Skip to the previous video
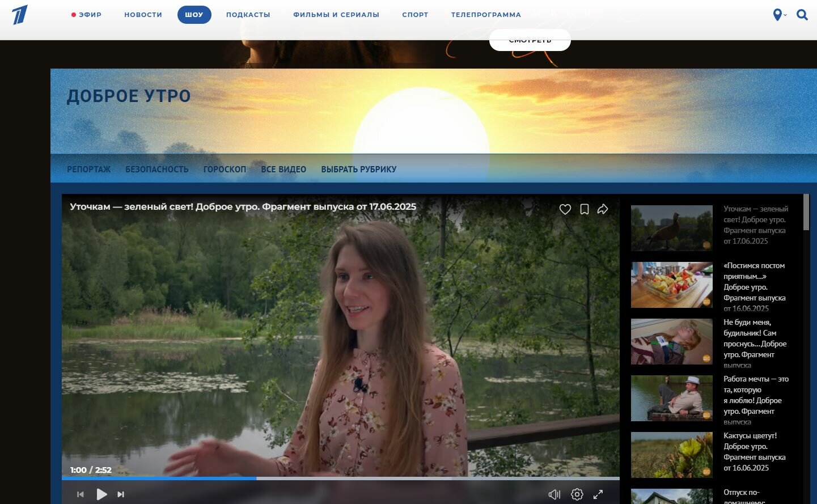 tap(81, 494)
